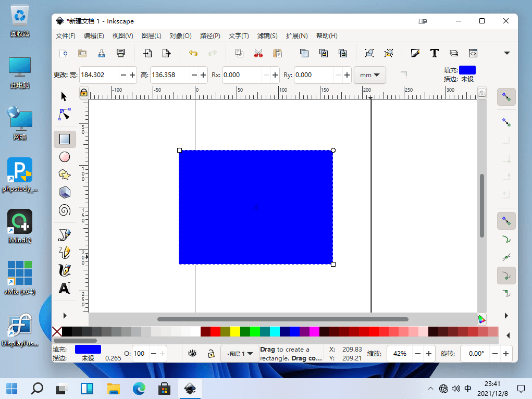Open the layer selector dropdown
This screenshot has width=532, height=399.
click(240, 354)
